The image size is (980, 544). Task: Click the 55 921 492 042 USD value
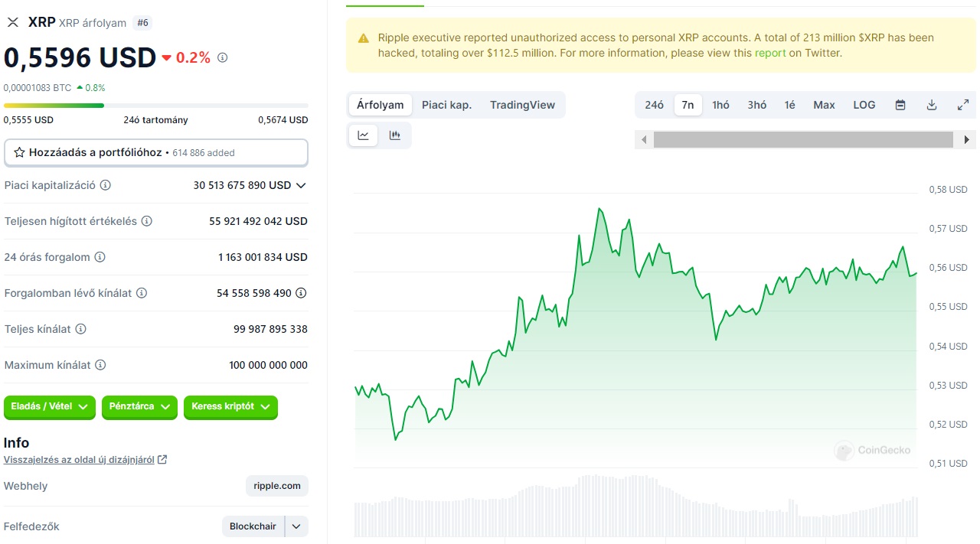pyautogui.click(x=259, y=221)
